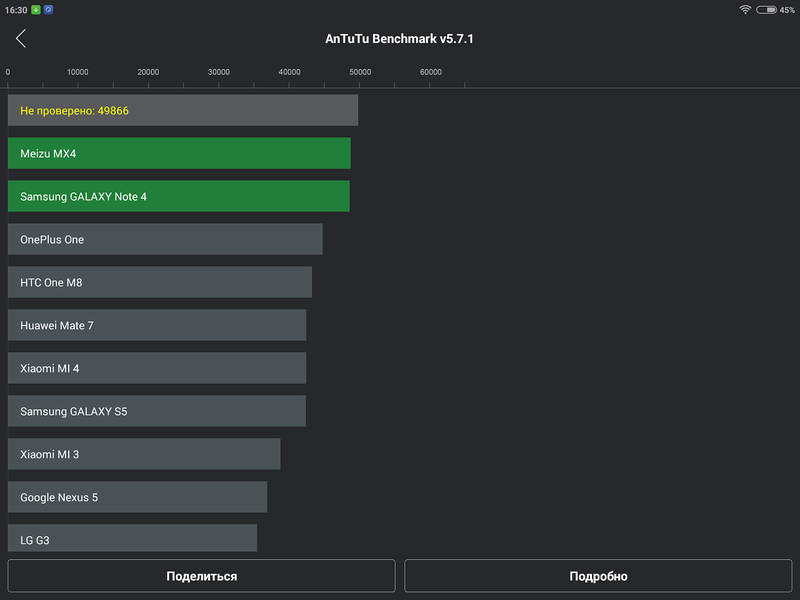
Task: Select the Meizu MX4 bar
Action: (x=179, y=153)
